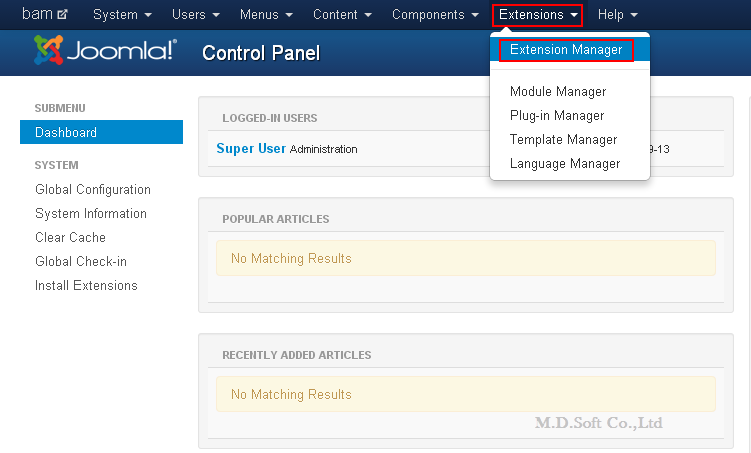Click the Administration label next to Super User
Viewport: 751px width, 453px height.
[324, 149]
